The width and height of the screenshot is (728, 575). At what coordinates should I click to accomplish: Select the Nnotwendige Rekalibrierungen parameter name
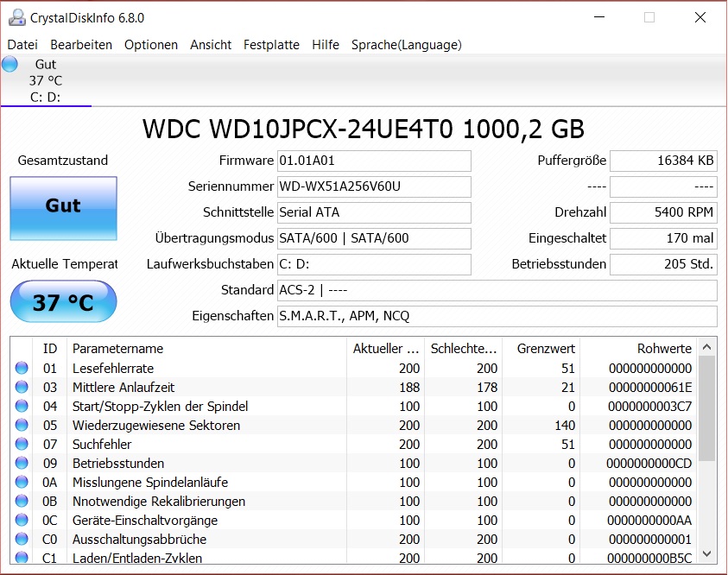click(159, 502)
